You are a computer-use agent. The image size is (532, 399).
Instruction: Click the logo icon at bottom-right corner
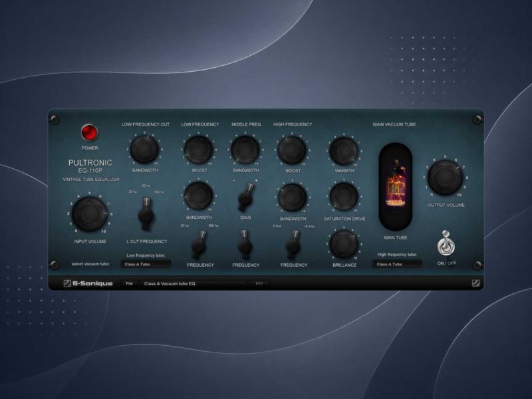click(x=475, y=283)
